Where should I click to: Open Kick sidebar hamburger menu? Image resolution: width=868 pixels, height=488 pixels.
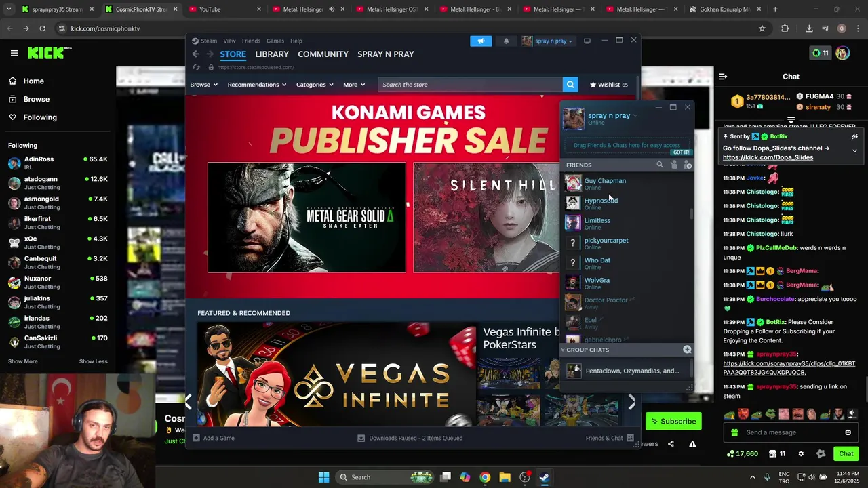[14, 53]
